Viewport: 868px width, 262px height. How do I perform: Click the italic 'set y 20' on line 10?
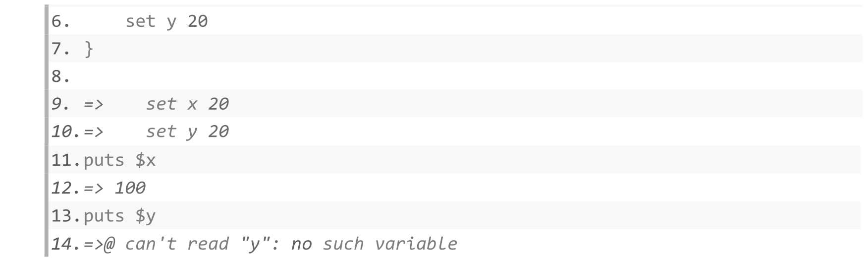(187, 132)
